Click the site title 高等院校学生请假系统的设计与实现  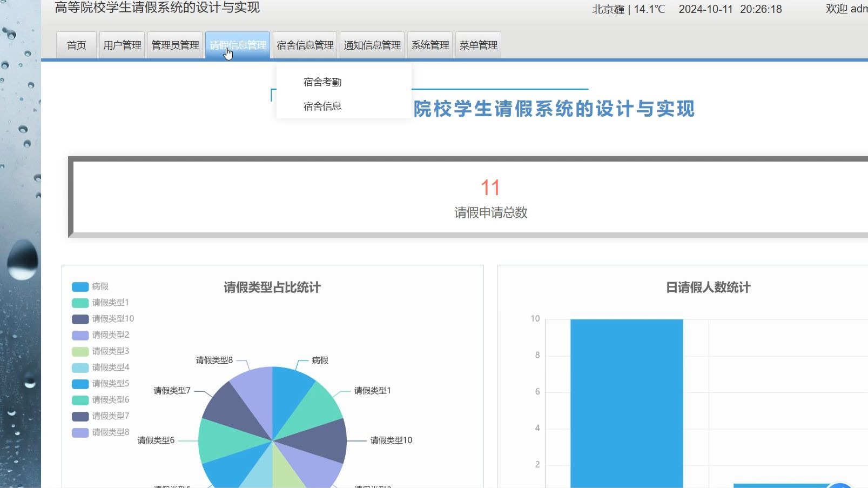click(x=157, y=8)
